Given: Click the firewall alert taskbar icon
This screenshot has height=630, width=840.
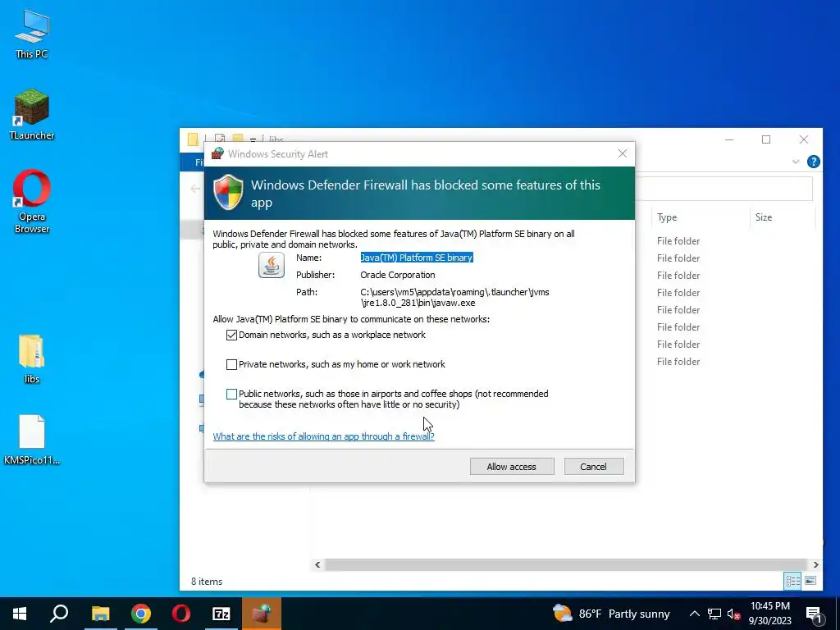Looking at the screenshot, I should click(x=262, y=614).
